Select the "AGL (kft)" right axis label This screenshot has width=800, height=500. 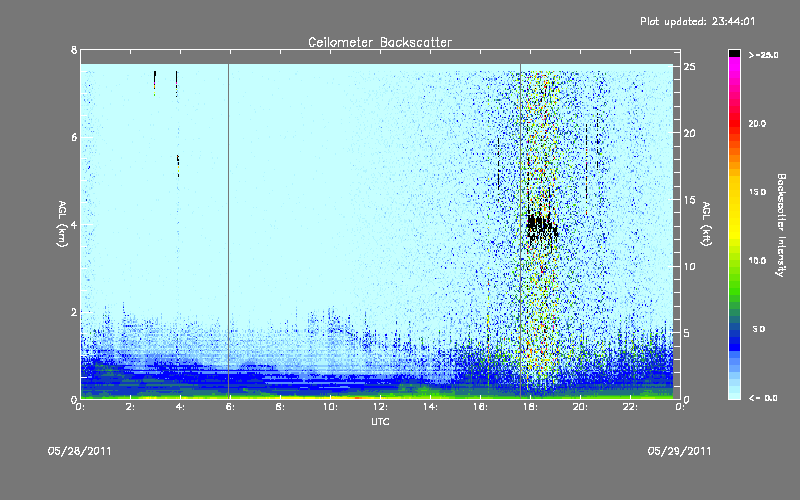pos(707,224)
